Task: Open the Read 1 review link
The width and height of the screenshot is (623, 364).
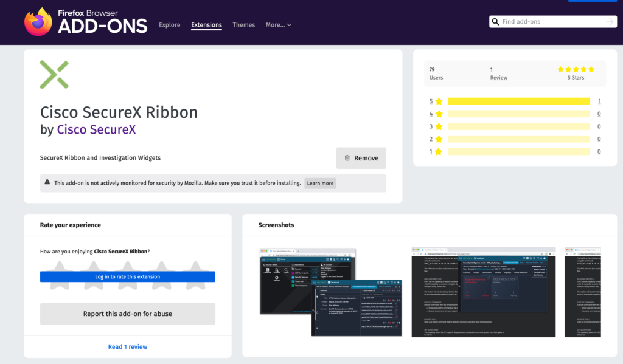Action: 127,346
